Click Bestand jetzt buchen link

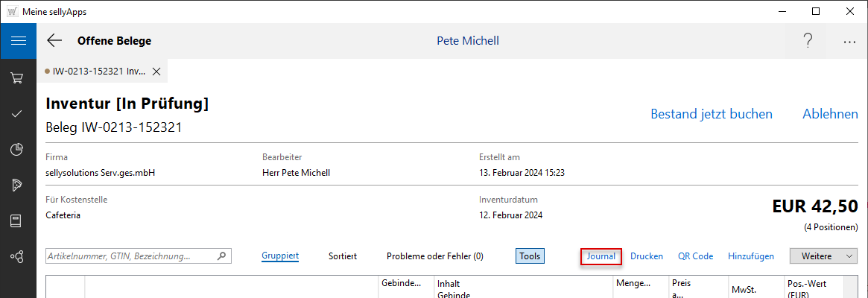click(711, 114)
